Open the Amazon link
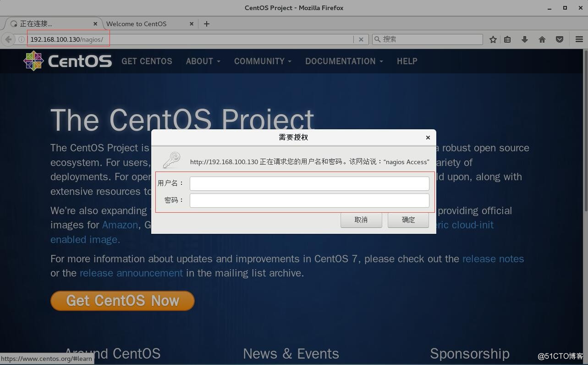This screenshot has width=588, height=365. [x=120, y=225]
